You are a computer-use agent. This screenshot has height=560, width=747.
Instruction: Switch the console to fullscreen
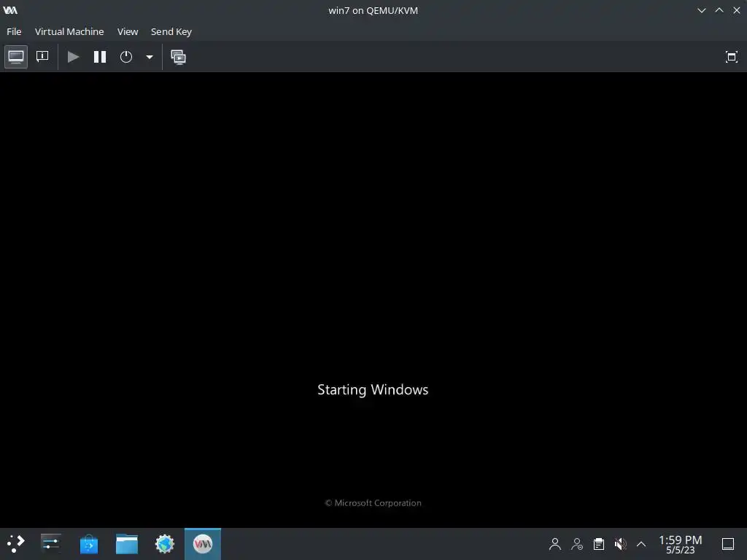[731, 57]
